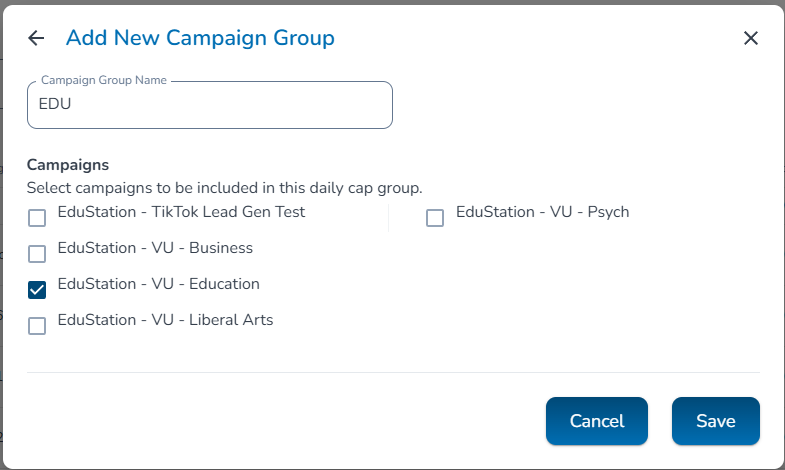The width and height of the screenshot is (785, 470).
Task: Click the 'Select campaigns to be included' description
Action: (224, 187)
